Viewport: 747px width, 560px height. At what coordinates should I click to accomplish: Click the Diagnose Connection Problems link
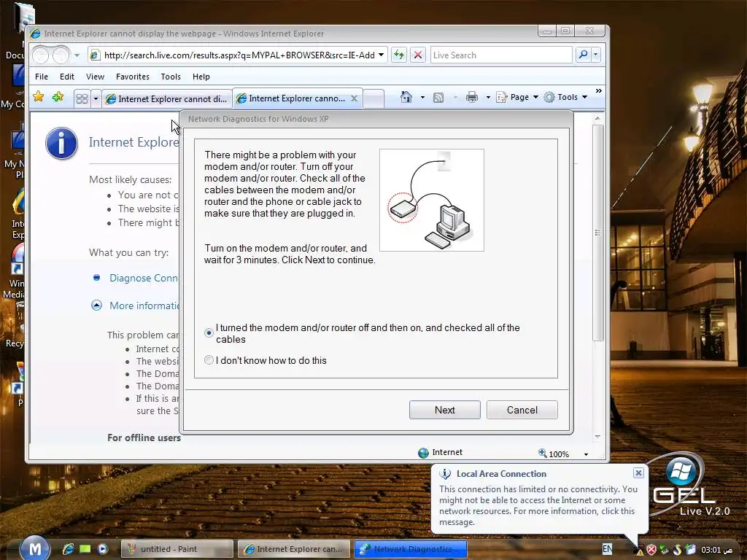144,278
